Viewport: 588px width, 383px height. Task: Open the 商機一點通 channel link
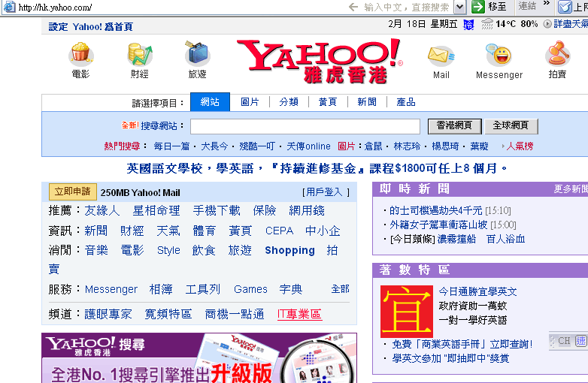coord(235,314)
